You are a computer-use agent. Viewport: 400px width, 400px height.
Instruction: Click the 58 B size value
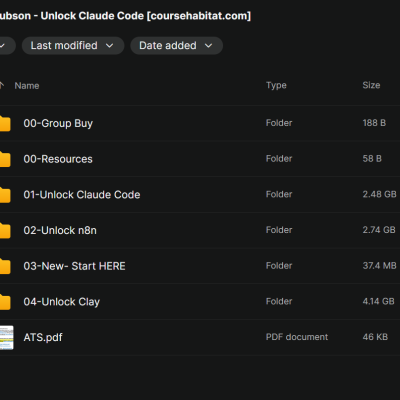coord(372,159)
